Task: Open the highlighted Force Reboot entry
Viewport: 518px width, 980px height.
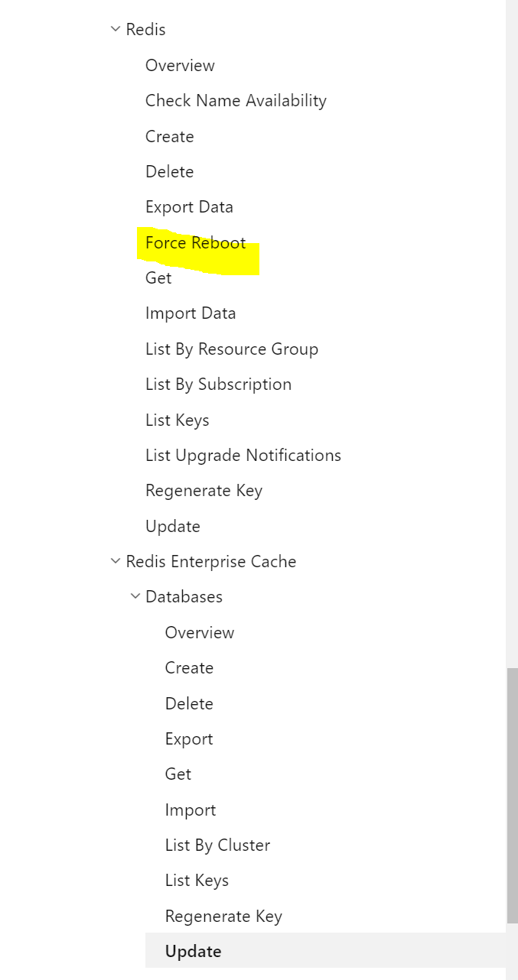Action: (195, 242)
